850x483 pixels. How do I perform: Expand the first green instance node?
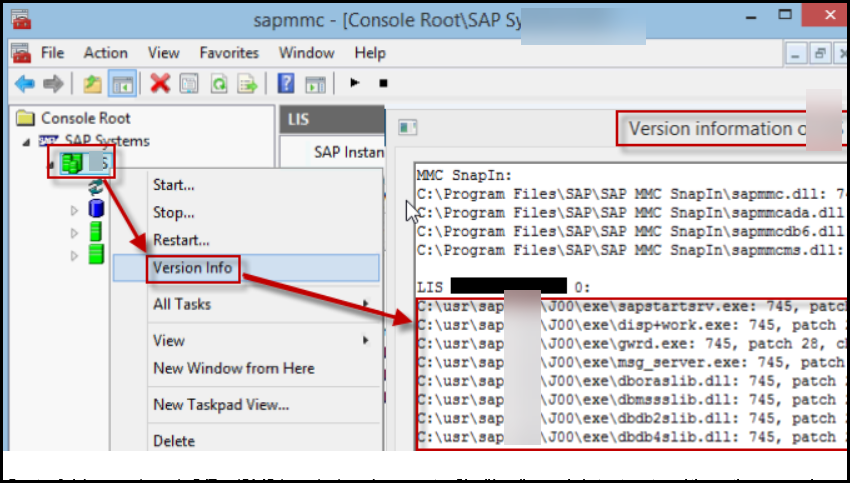coord(74,233)
